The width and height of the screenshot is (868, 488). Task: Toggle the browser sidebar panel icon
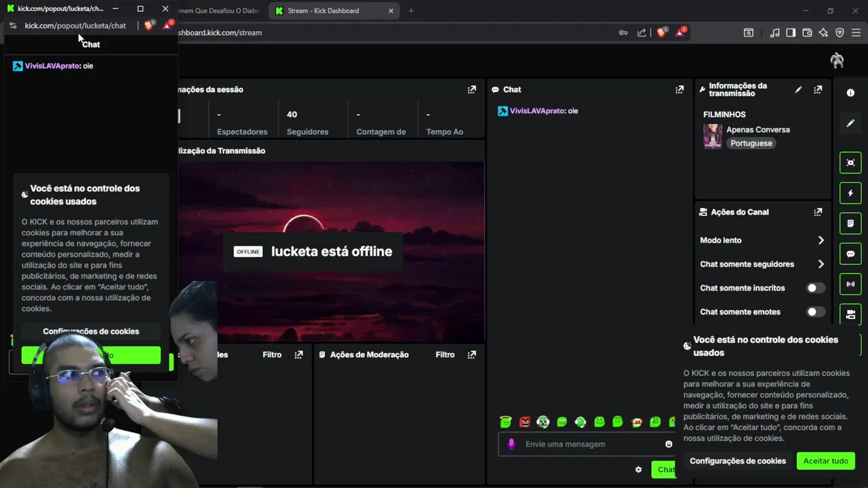[791, 33]
